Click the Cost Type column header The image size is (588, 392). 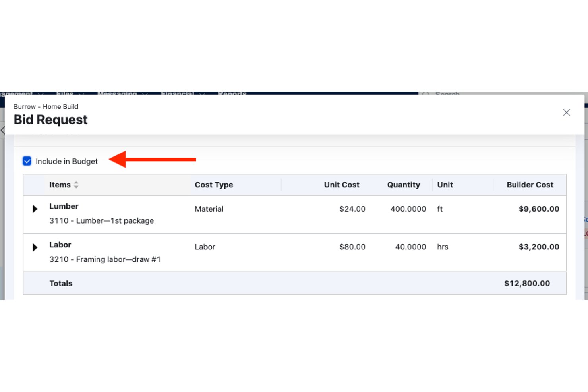pos(214,185)
